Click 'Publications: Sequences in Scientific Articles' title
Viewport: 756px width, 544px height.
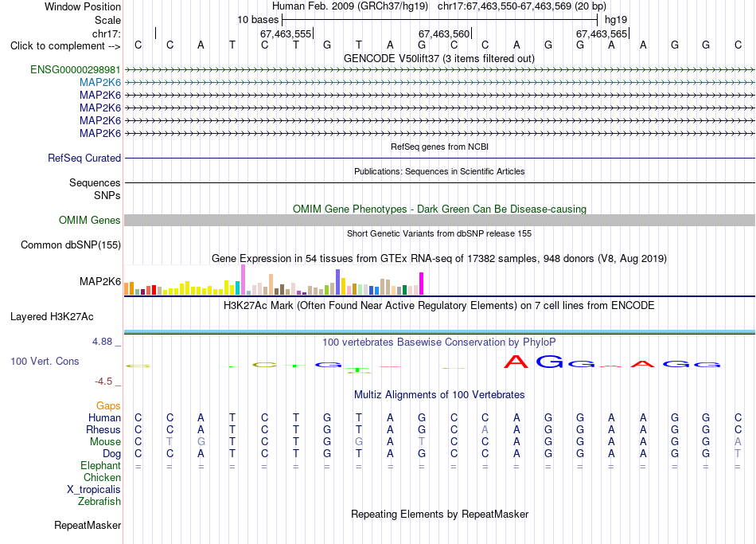click(439, 171)
